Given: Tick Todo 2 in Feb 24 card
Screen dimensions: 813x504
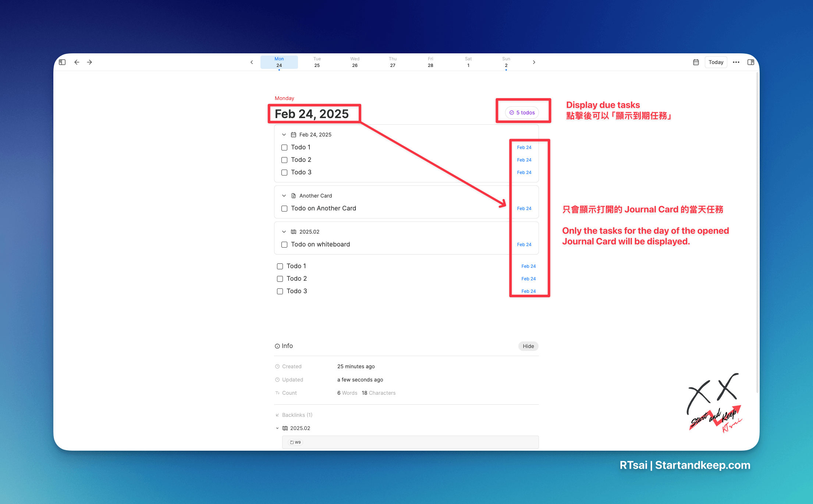Looking at the screenshot, I should click(284, 160).
